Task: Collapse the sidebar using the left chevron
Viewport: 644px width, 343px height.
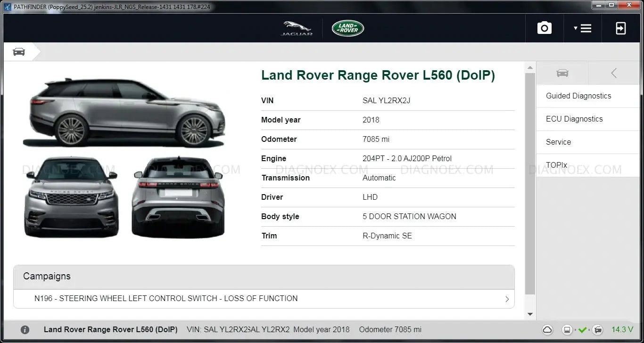Action: pos(613,73)
